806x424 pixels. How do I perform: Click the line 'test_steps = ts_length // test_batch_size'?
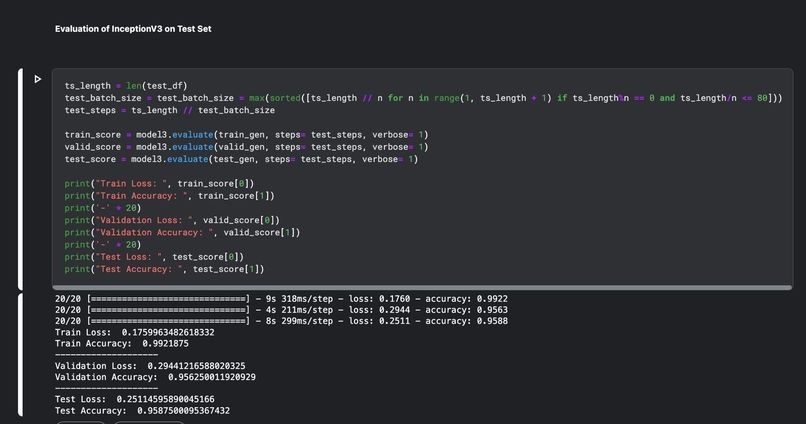(x=170, y=110)
